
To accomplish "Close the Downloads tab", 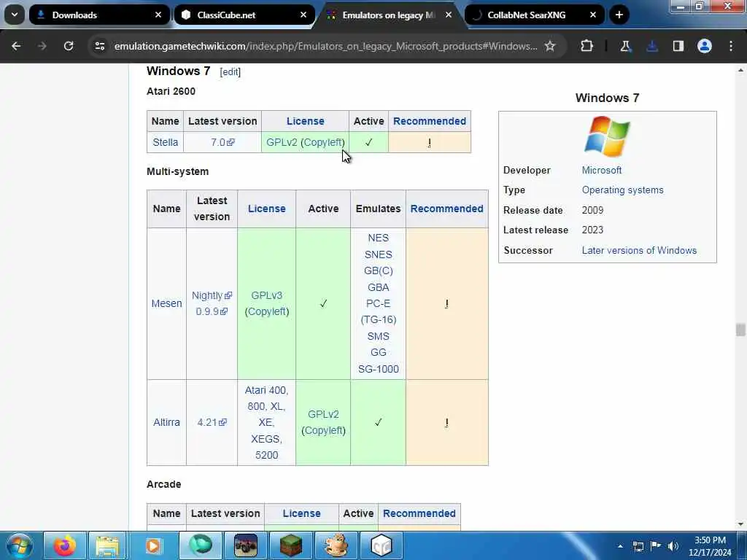I will 158,15.
